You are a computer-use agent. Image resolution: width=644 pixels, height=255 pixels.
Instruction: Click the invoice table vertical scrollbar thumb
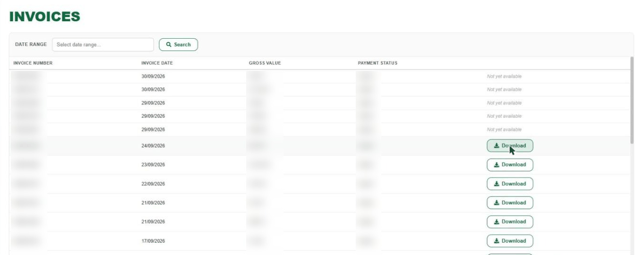[x=632, y=100]
